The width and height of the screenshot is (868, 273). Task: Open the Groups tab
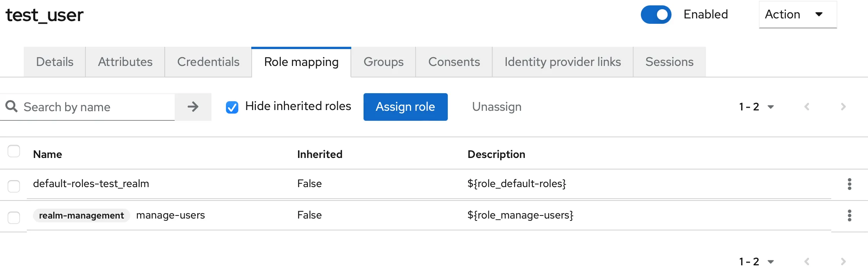tap(383, 62)
